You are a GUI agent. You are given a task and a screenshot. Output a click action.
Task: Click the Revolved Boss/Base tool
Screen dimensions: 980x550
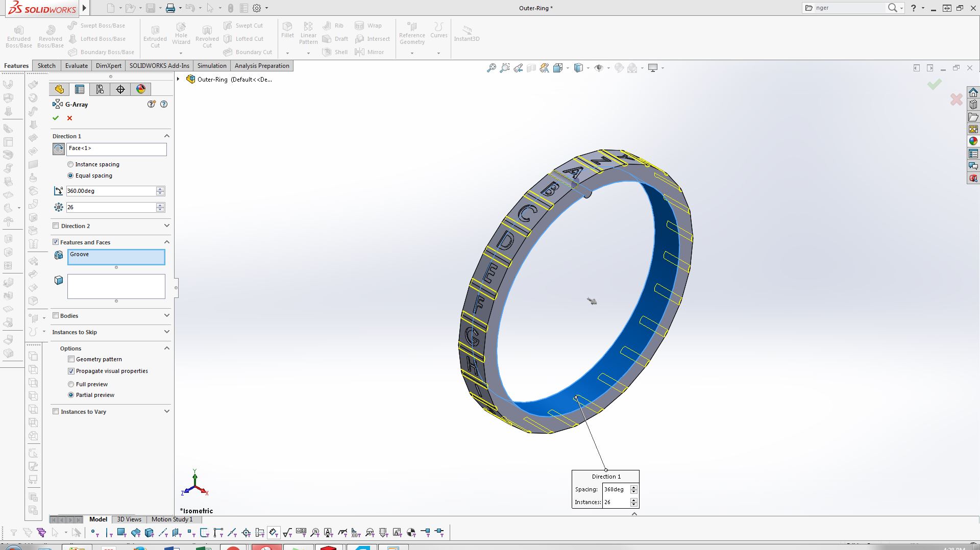click(x=51, y=36)
